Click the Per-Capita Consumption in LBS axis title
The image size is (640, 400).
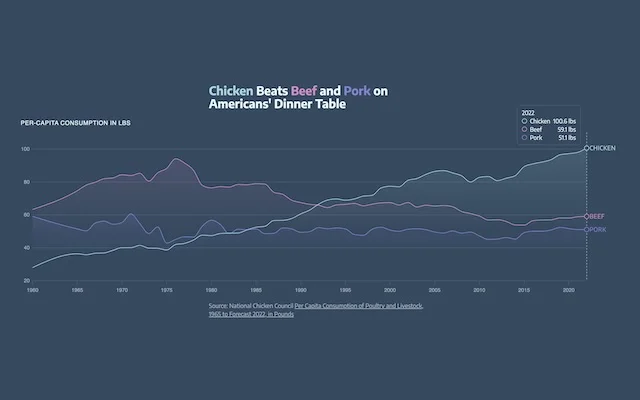tap(76, 123)
